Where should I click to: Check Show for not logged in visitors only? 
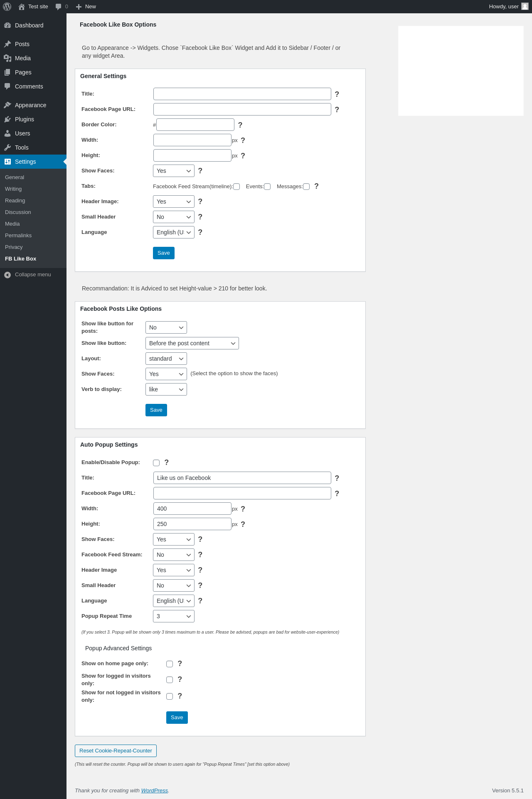pos(170,696)
